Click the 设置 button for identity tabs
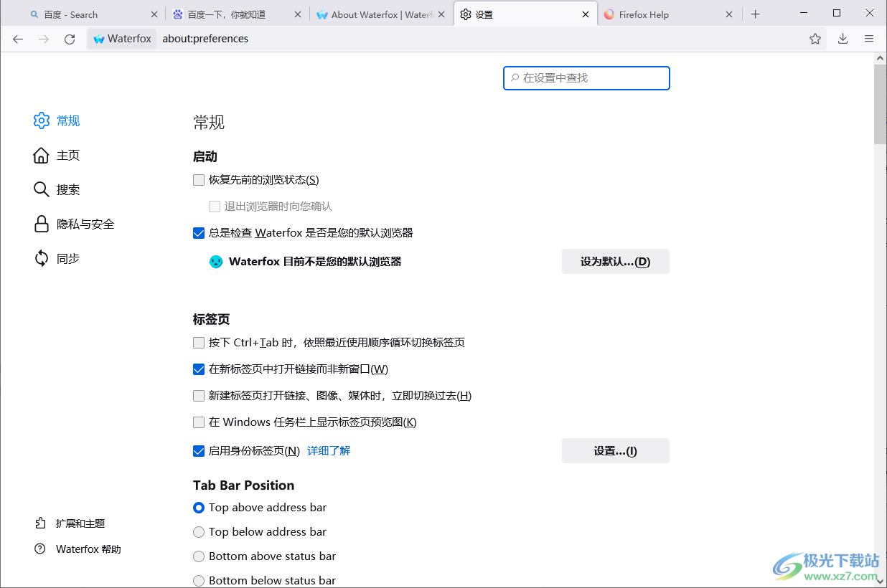This screenshot has height=588, width=887. 616,451
